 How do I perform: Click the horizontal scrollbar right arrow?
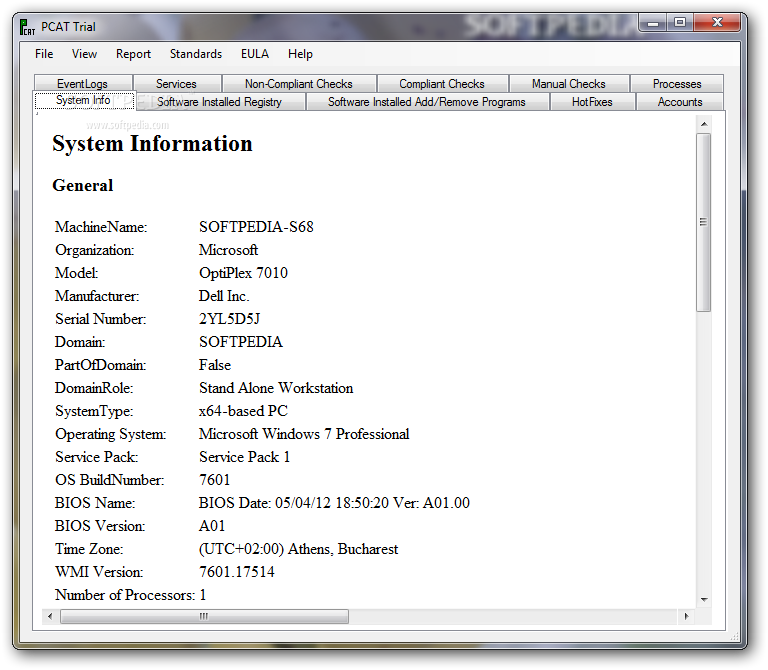pos(686,616)
